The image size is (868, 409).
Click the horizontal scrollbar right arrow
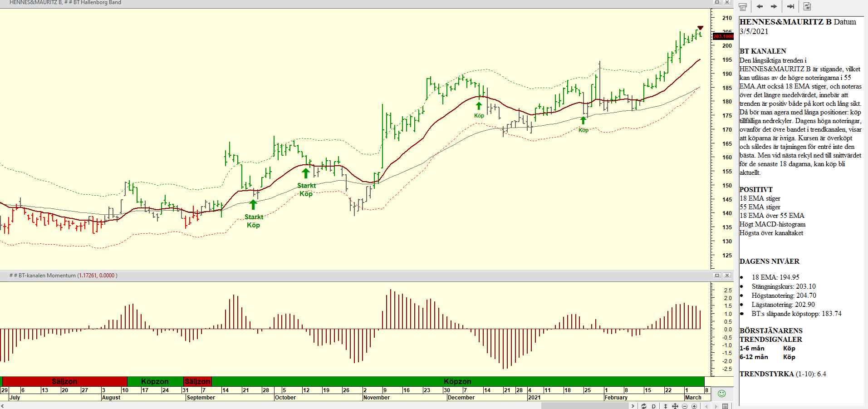(633, 406)
